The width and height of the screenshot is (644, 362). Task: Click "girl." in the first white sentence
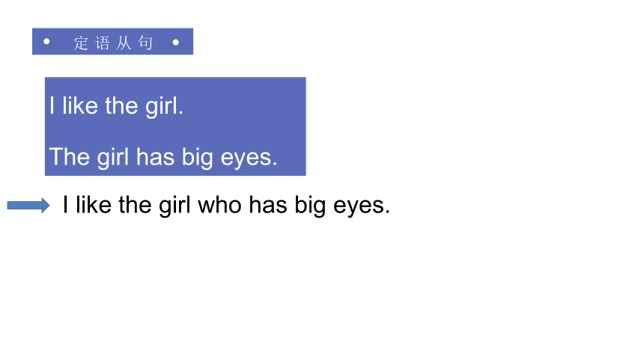click(x=164, y=107)
